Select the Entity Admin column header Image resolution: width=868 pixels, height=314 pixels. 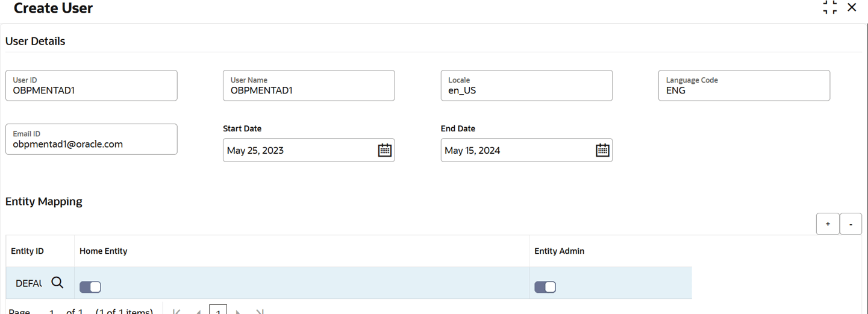coord(560,251)
